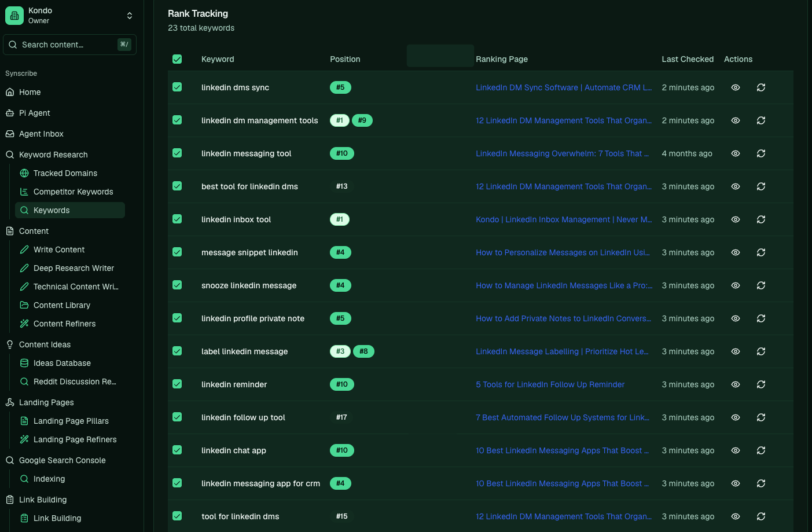View details eye icon for tool for linkedin dms
The height and width of the screenshot is (532, 812).
(x=736, y=516)
